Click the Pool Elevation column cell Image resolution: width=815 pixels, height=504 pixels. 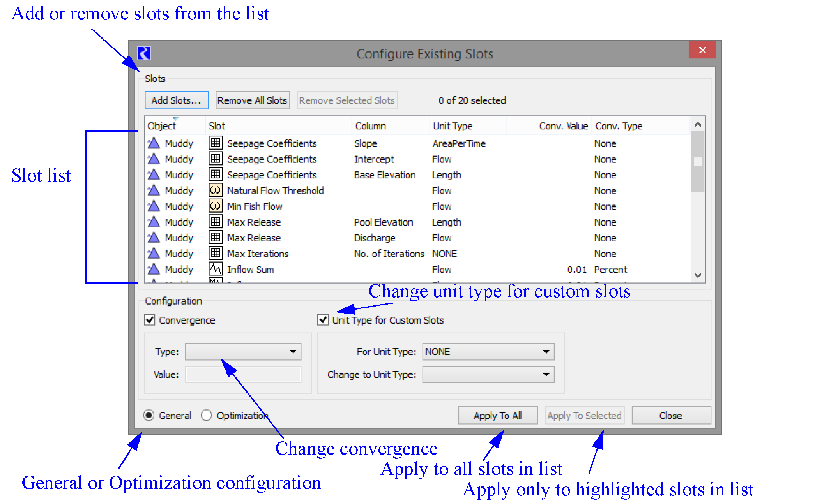click(384, 222)
